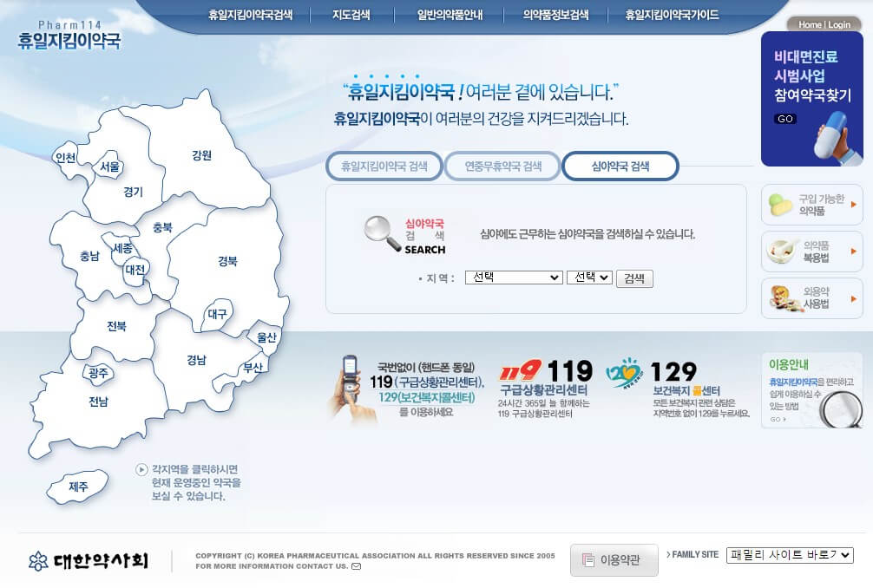Viewport: 873px width, 588px height.
Task: Select 경기 region on the map
Action: coord(133,192)
